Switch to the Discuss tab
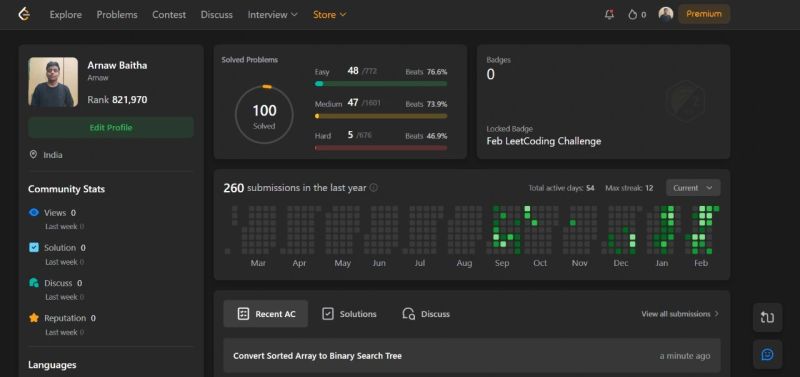This screenshot has width=800, height=377. [427, 314]
